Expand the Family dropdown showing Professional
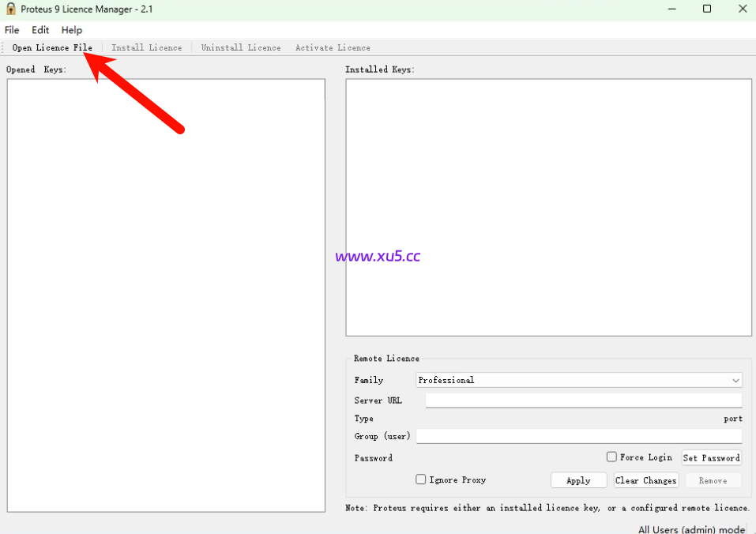Screen dimensions: 756x534 [578, 380]
